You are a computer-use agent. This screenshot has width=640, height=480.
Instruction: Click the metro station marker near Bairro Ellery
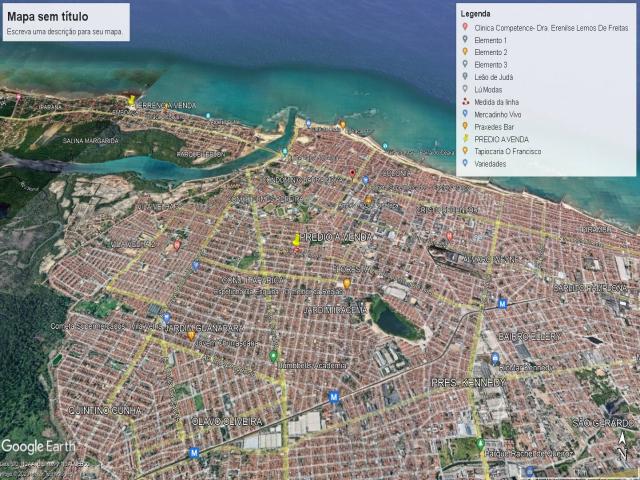click(502, 304)
